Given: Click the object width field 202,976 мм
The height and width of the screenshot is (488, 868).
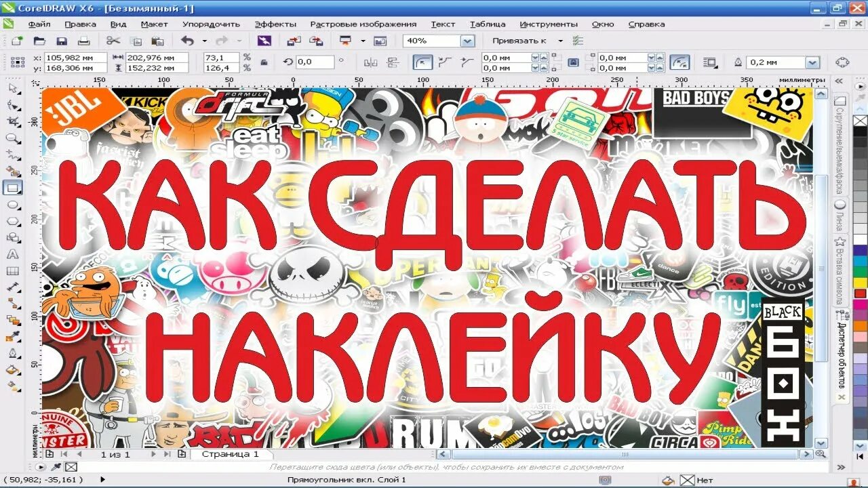Looking at the screenshot, I should click(x=157, y=58).
